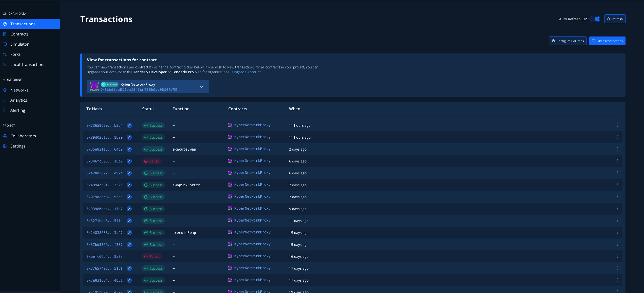
Task: Open three-dot menu for 0x7a831084...4b61 row
Action: click(x=617, y=280)
